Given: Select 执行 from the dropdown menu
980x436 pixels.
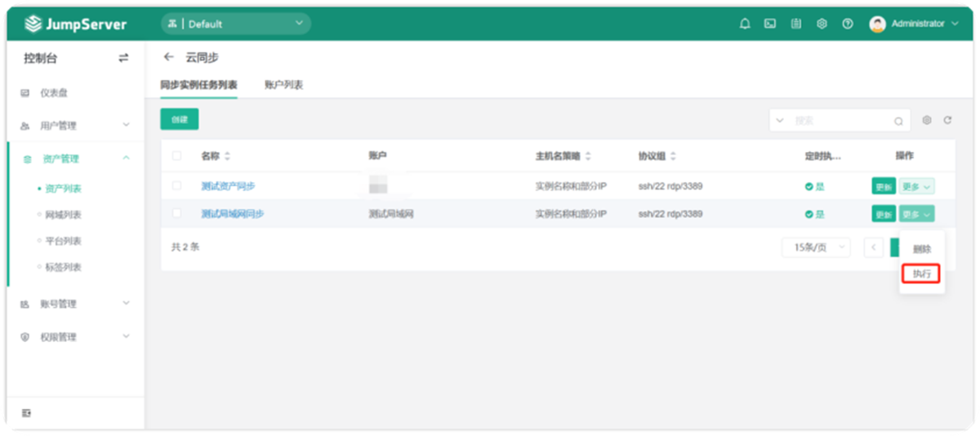Looking at the screenshot, I should pyautogui.click(x=922, y=274).
